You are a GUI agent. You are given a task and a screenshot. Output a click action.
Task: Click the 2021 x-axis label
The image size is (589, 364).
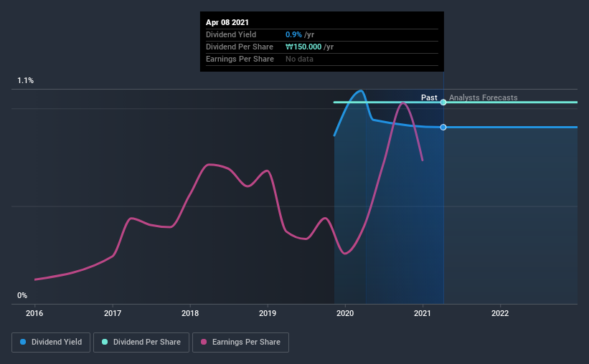click(x=423, y=313)
